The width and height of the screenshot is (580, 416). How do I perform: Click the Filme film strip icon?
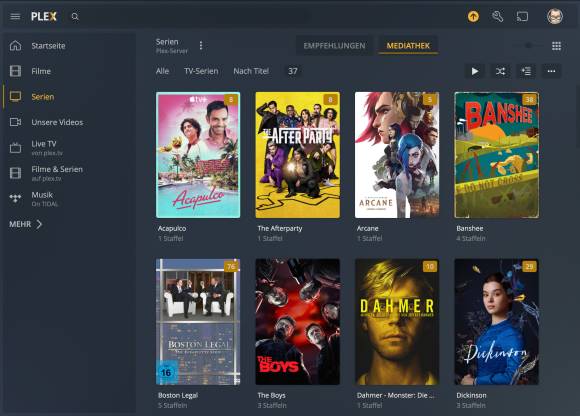16,71
